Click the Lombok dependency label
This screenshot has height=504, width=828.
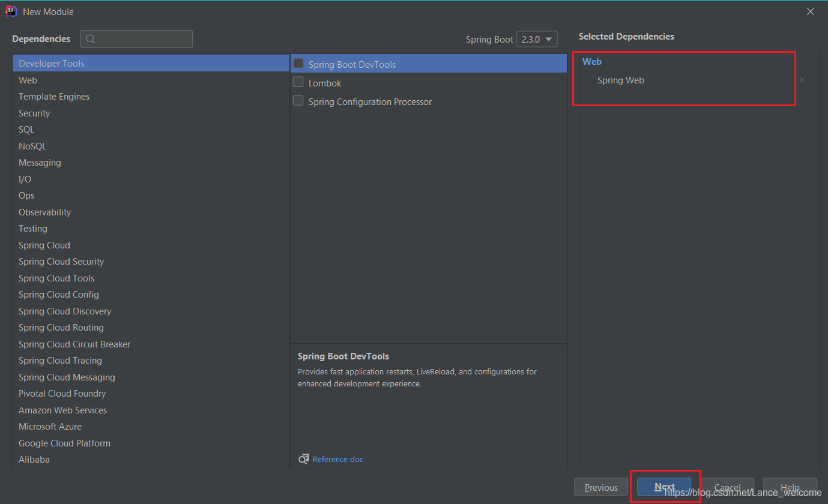tap(325, 83)
